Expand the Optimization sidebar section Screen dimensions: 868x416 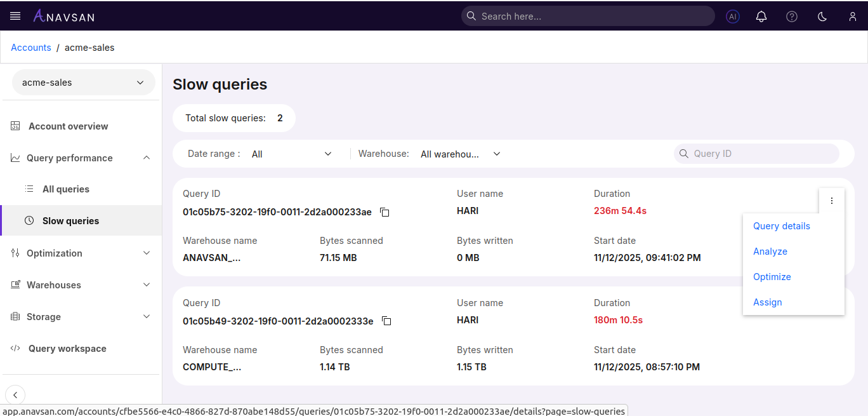point(147,253)
